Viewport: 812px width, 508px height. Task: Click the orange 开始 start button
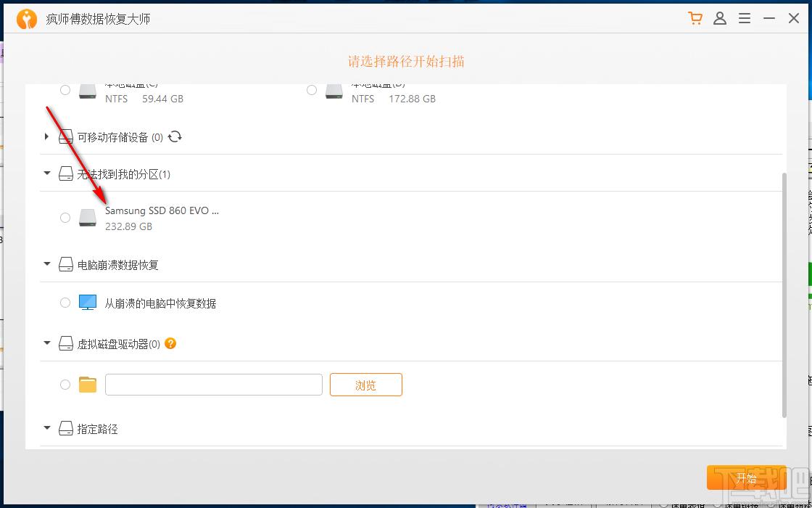pos(746,478)
